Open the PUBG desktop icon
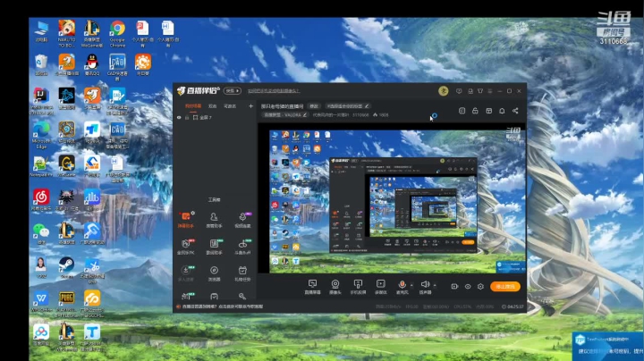The height and width of the screenshot is (361, 644). [66, 304]
